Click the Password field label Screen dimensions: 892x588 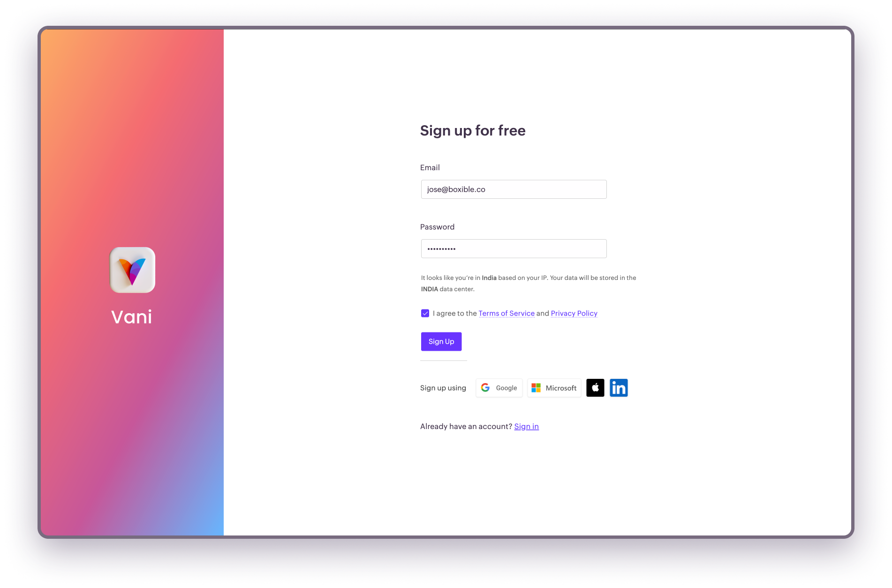tap(437, 227)
